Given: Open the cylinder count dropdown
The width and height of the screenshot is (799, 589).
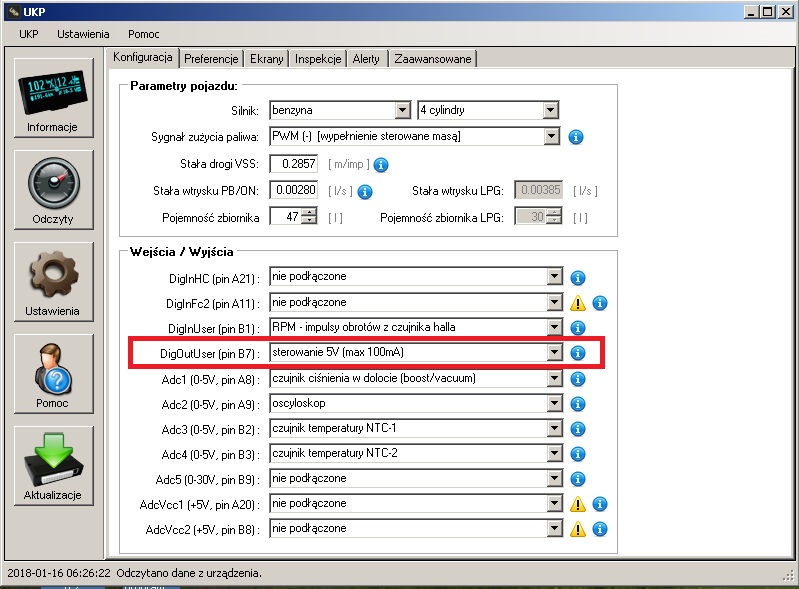Looking at the screenshot, I should coord(551,110).
